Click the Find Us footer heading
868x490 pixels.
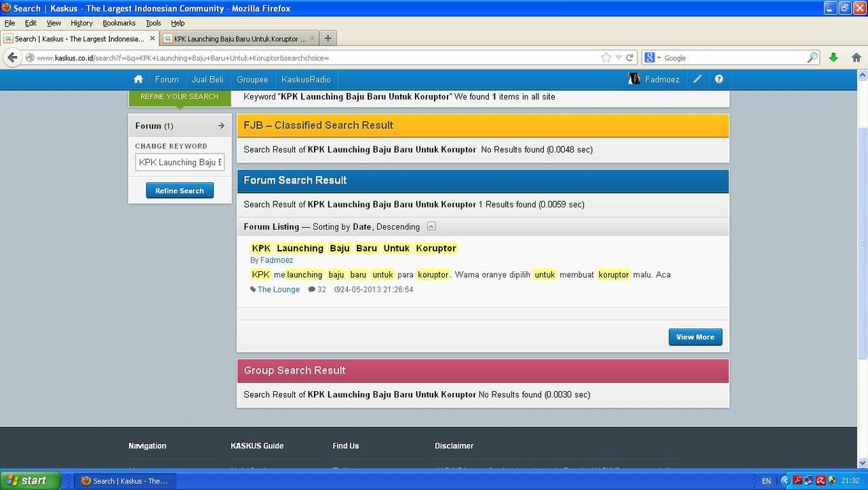(346, 446)
